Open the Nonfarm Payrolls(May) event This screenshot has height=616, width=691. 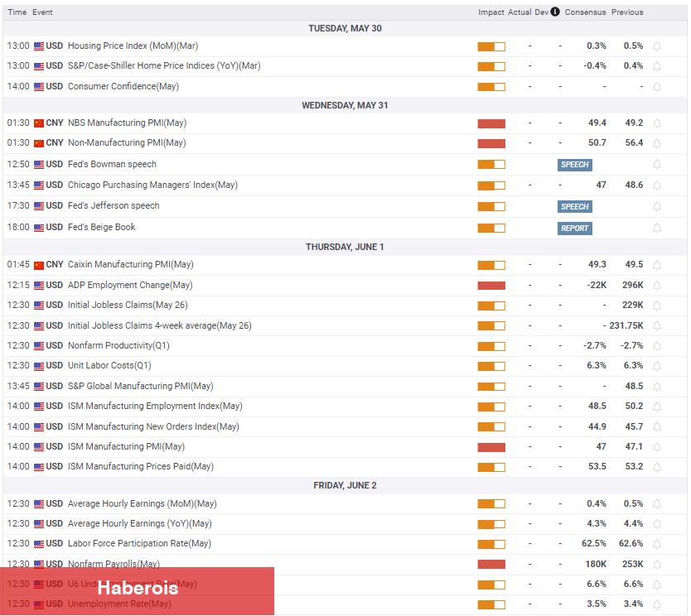[x=114, y=564]
